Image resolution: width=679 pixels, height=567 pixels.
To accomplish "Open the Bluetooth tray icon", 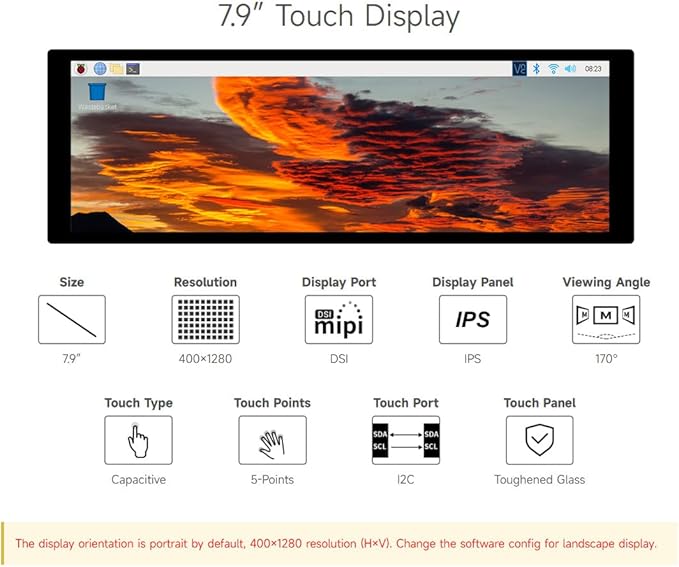I will (x=537, y=68).
